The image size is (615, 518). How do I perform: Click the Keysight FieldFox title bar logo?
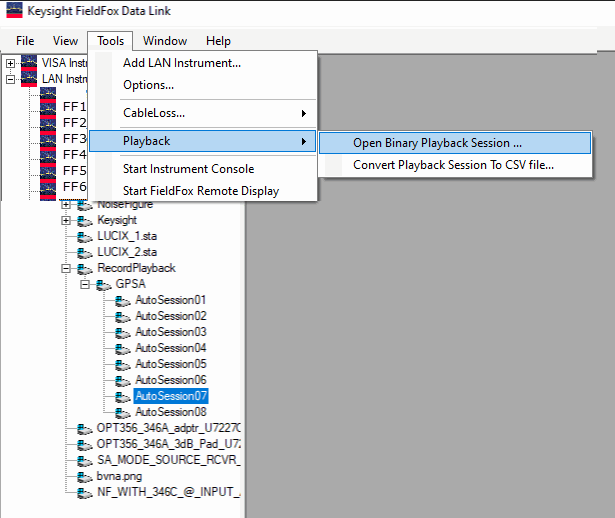pos(14,11)
